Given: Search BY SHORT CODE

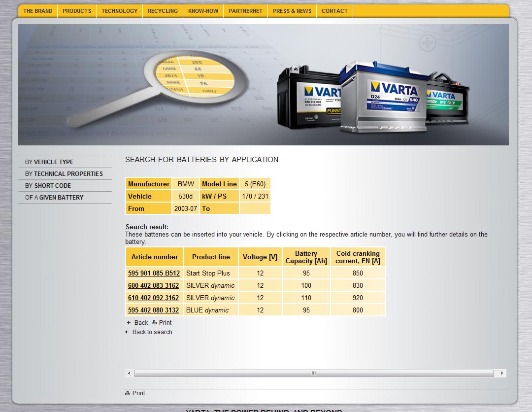Looking at the screenshot, I should pos(65,186).
